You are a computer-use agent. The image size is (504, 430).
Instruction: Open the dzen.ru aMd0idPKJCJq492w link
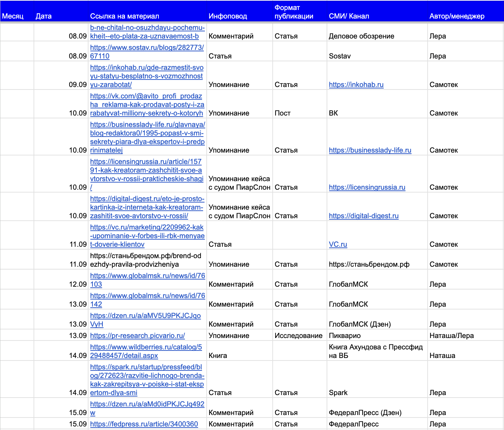[x=147, y=408]
